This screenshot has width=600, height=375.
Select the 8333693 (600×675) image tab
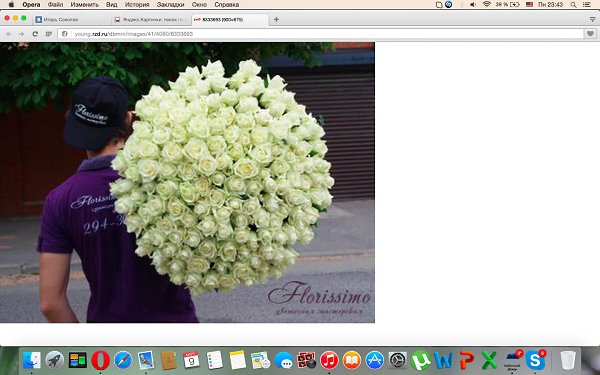[230, 20]
